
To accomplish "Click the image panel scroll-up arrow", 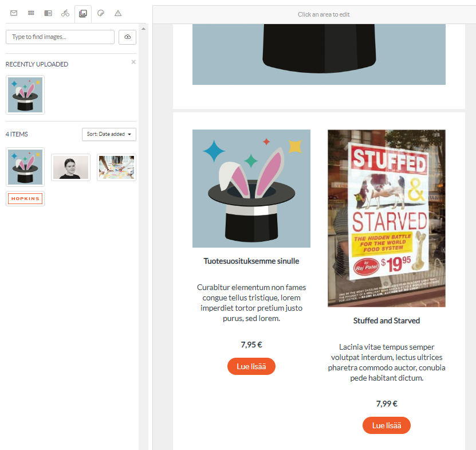I will (144, 29).
